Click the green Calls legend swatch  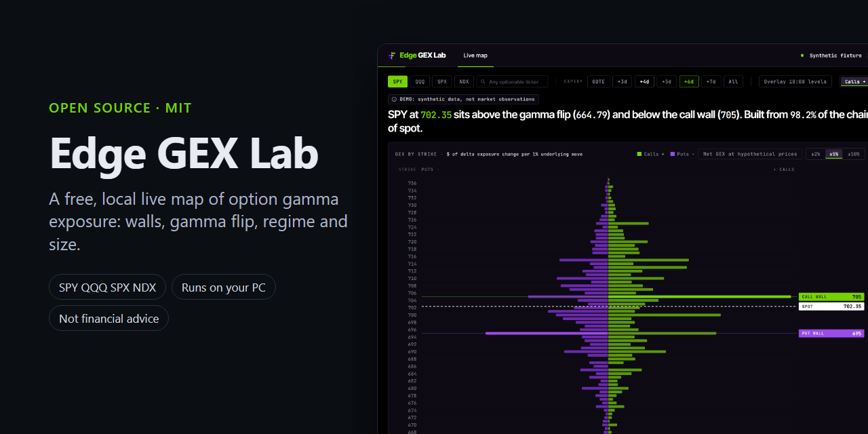point(639,154)
